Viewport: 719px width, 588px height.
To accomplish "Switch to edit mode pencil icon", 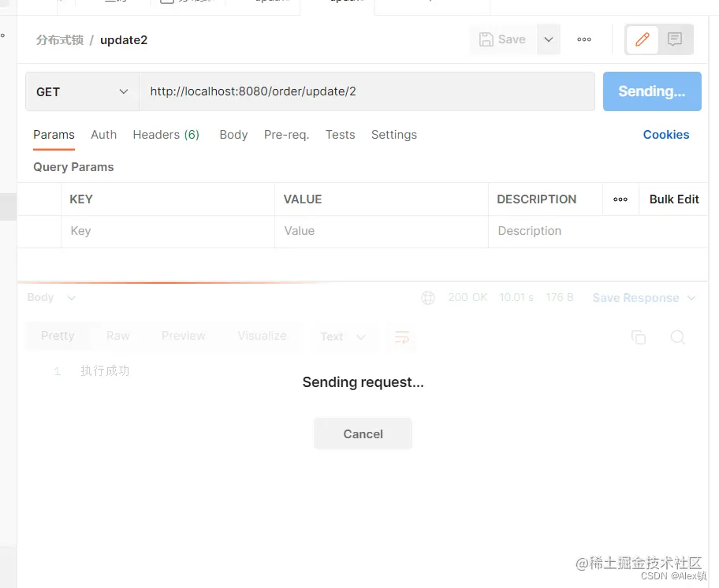I will (643, 39).
